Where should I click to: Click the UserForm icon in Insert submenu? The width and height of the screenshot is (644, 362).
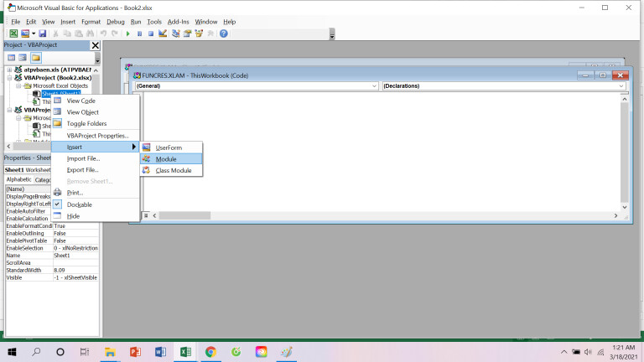pos(147,147)
